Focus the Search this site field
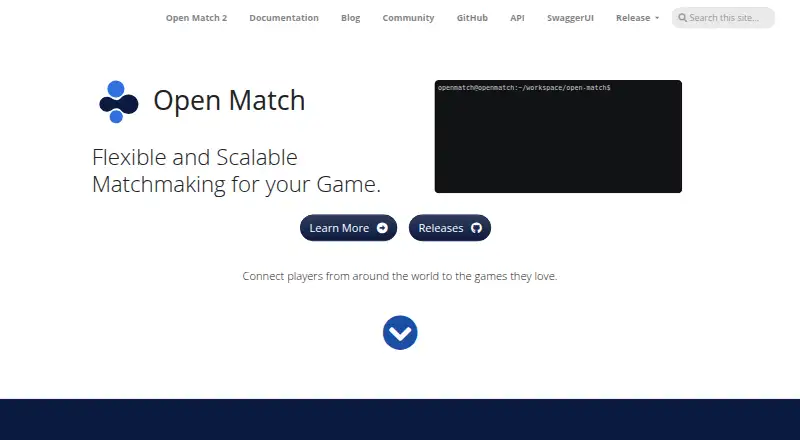Screen dimensions: 800x440 (x=723, y=18)
